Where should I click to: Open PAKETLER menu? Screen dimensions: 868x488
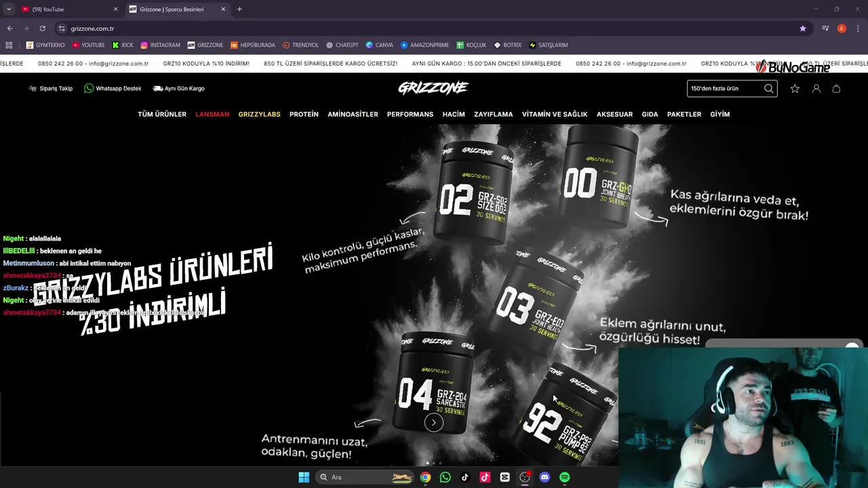(684, 115)
